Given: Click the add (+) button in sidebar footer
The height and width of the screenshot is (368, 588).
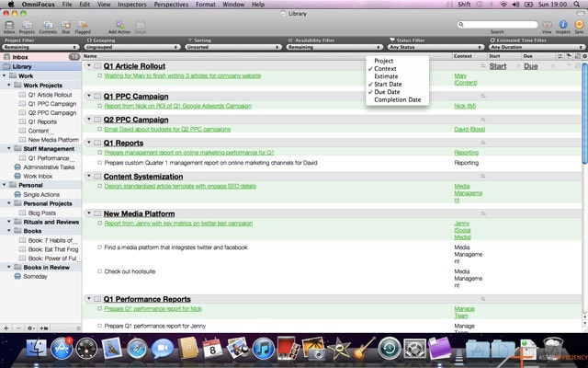Looking at the screenshot, I should click(x=6, y=328).
